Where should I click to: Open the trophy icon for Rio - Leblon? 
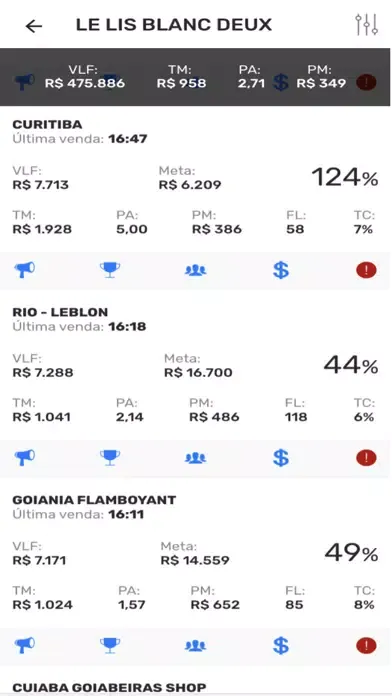click(110, 457)
